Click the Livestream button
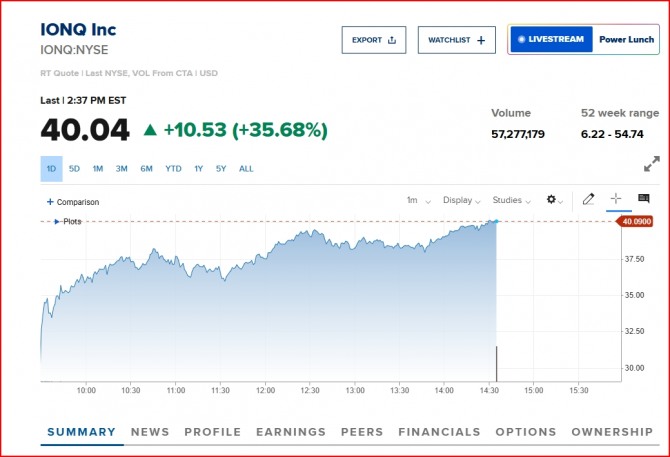 tap(548, 40)
